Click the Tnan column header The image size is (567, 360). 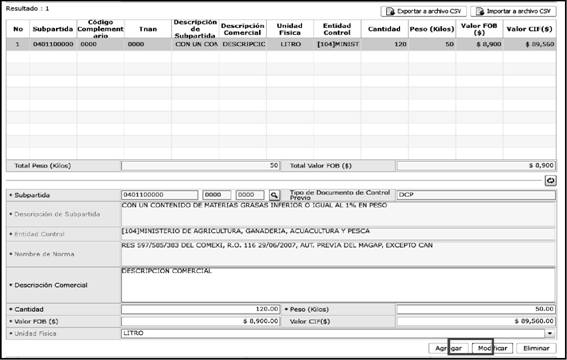click(148, 29)
